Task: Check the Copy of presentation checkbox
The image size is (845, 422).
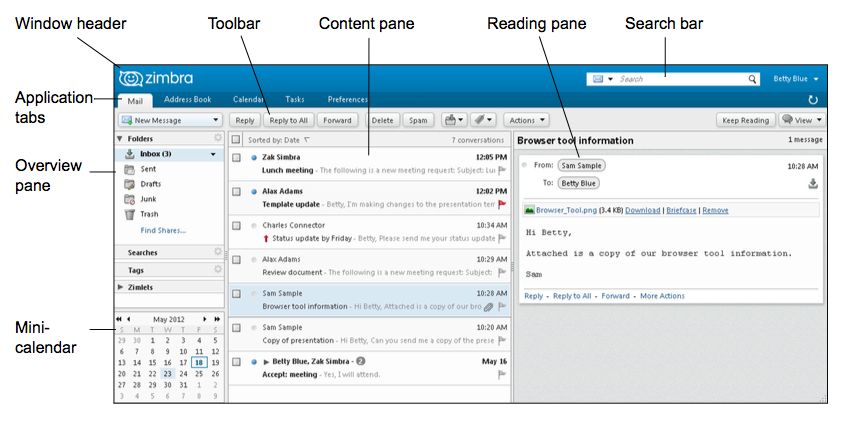Action: pos(236,328)
